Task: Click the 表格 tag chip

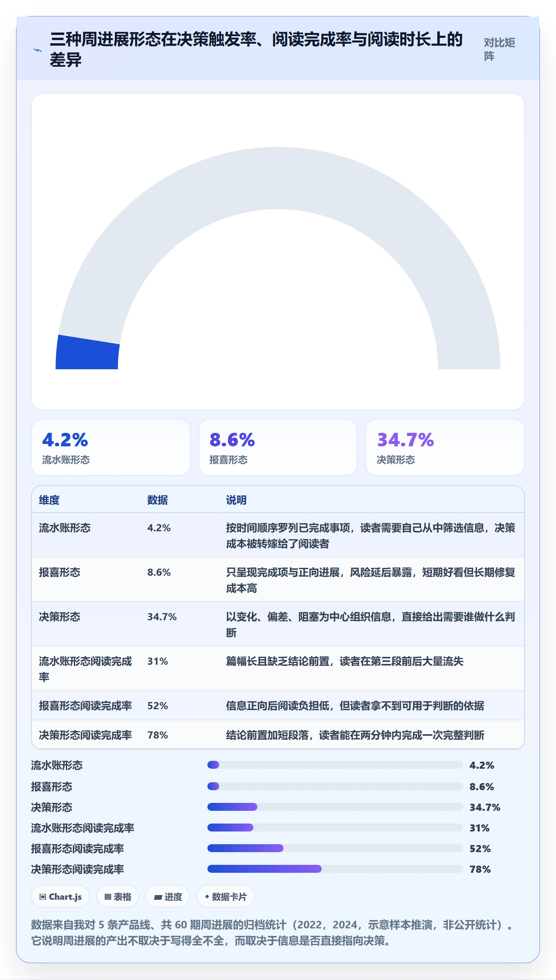Action: [118, 896]
